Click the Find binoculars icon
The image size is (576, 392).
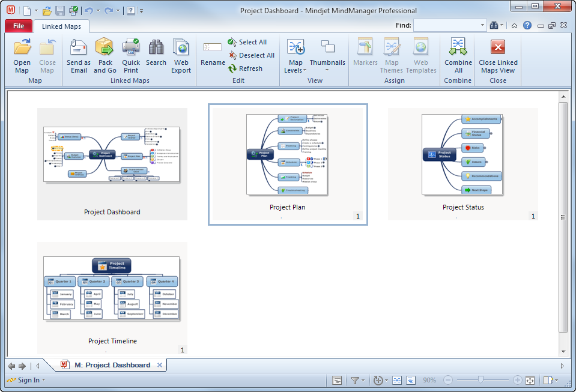point(494,25)
